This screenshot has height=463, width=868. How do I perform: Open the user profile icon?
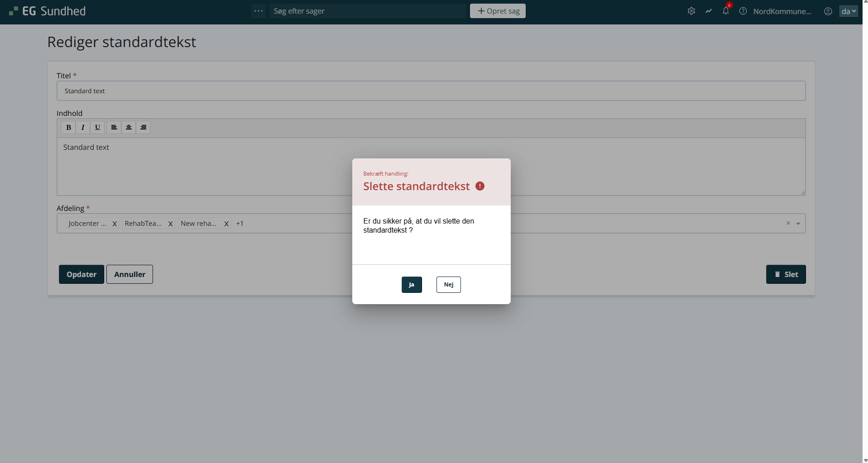point(828,11)
